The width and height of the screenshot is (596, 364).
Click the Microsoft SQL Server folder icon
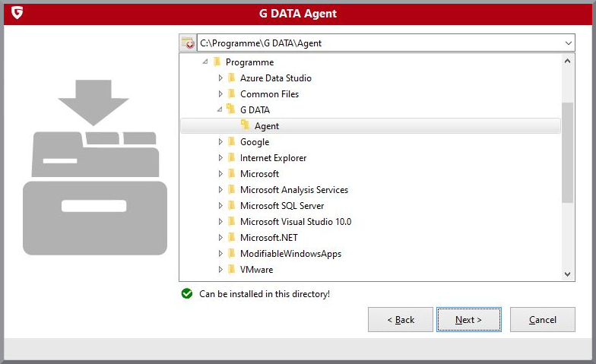231,205
